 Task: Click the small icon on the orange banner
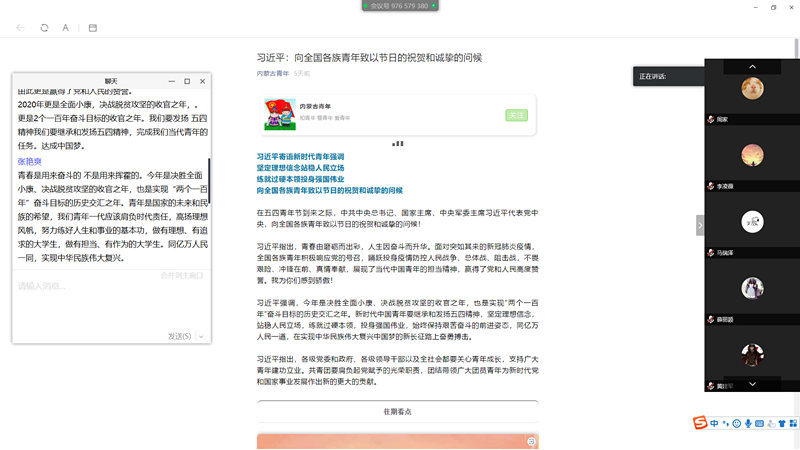coord(531,441)
